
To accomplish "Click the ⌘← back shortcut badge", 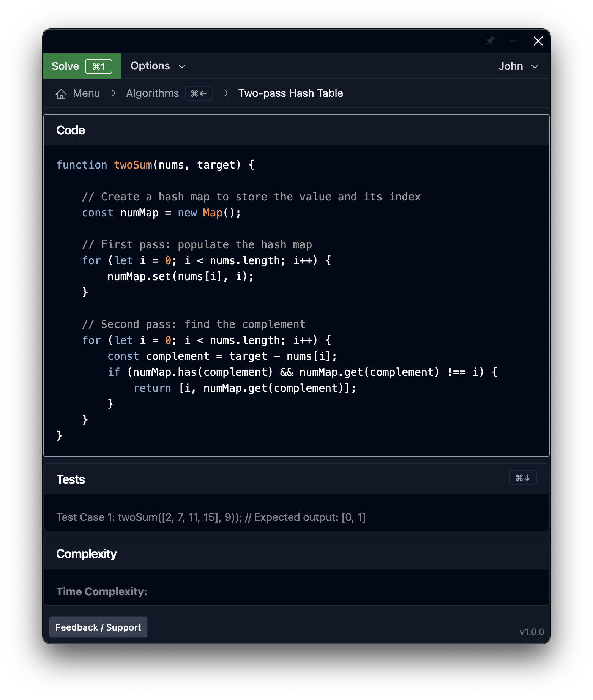I will point(199,93).
